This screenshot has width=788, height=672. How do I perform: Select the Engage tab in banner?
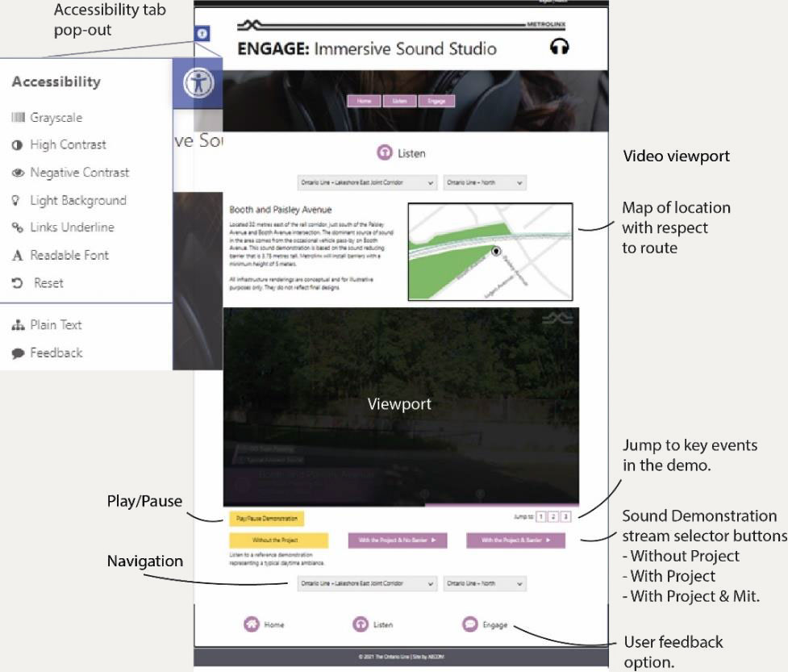coord(436,101)
